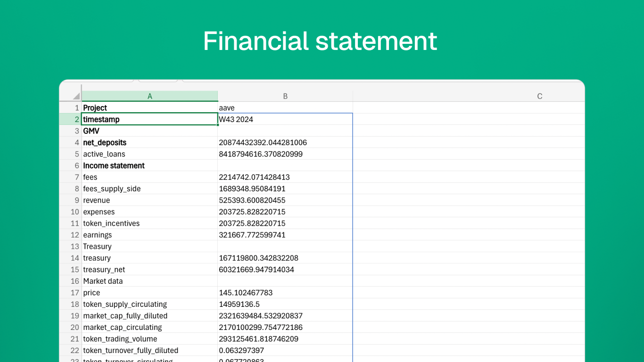Click value 2214742.071428413
The image size is (644, 362).
[285, 177]
